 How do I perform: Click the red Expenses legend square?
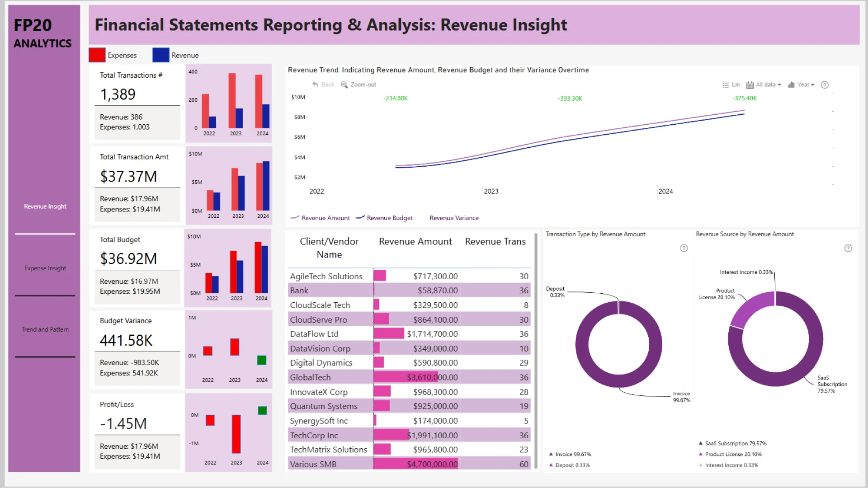[x=97, y=55]
